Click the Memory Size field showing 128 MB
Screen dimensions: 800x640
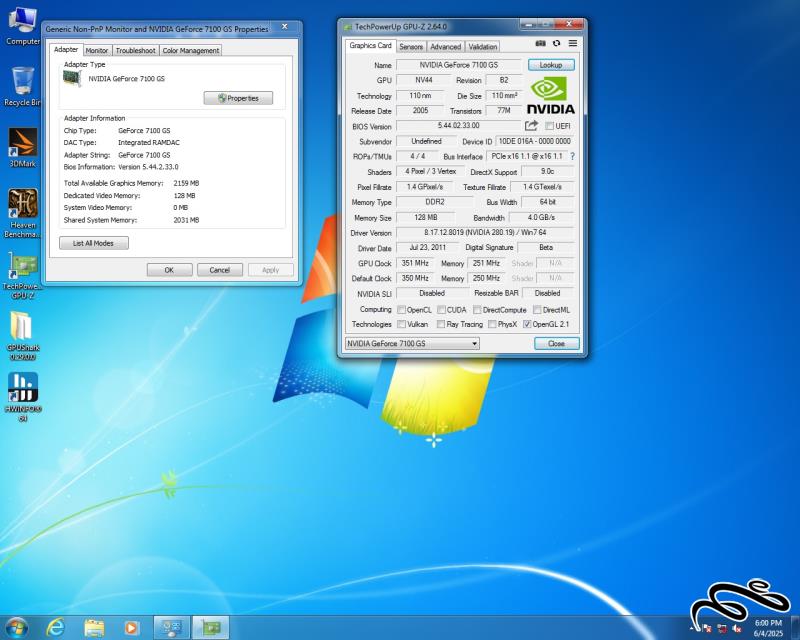(426, 217)
